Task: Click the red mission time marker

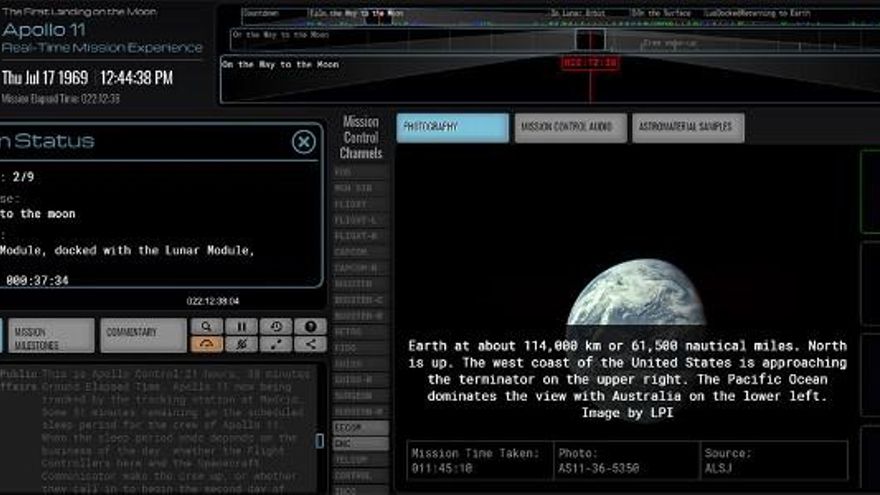Action: point(590,63)
